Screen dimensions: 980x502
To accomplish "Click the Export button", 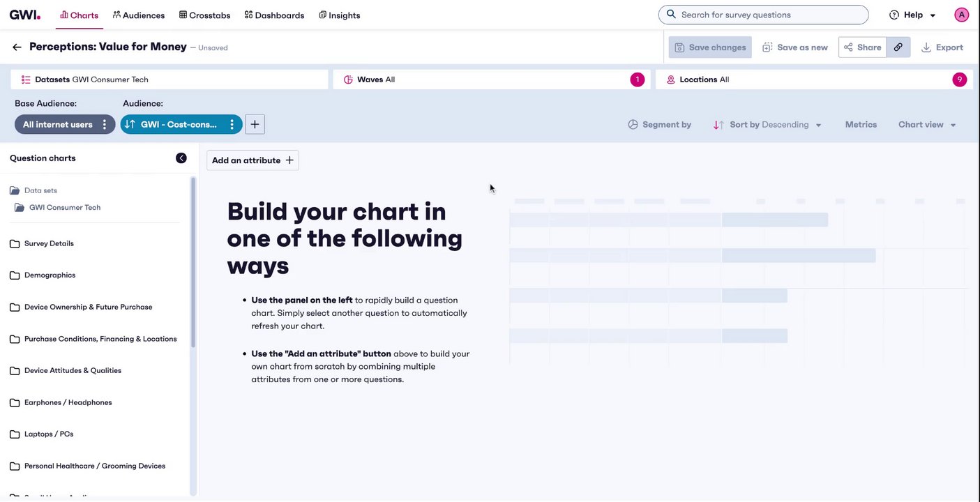I will coord(942,47).
